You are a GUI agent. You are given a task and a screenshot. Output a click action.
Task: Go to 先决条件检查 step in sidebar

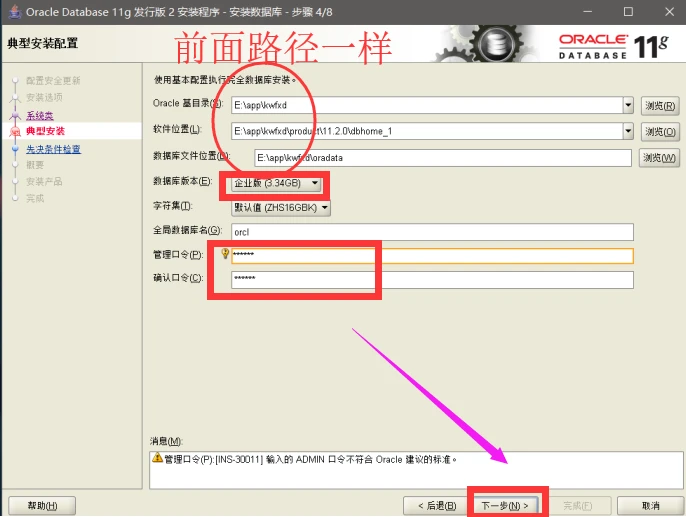pos(53,149)
